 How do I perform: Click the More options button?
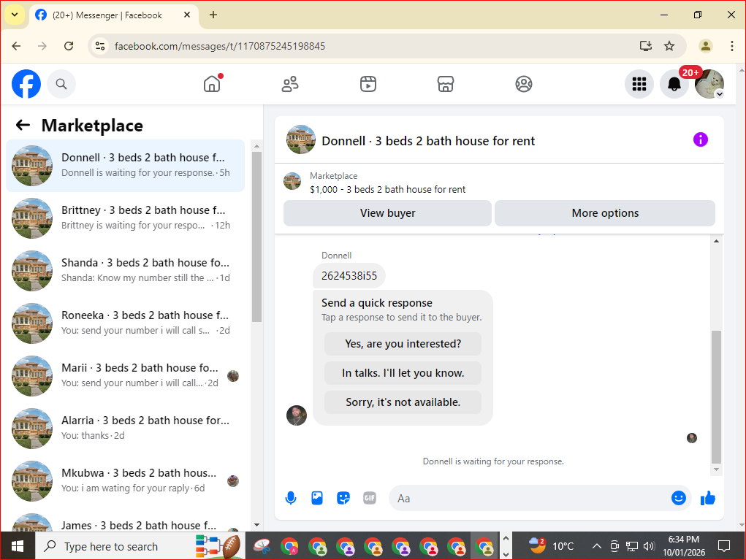(605, 213)
